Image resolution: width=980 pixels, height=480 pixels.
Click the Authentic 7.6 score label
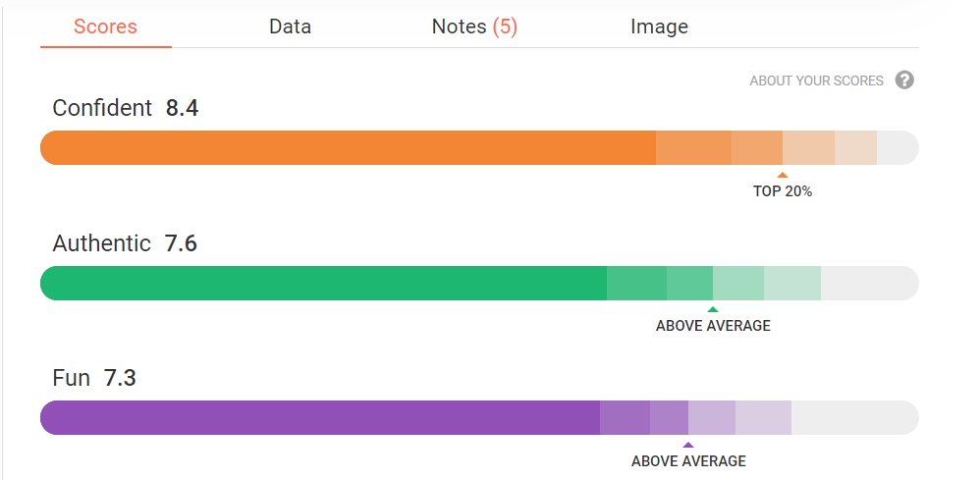coord(125,243)
